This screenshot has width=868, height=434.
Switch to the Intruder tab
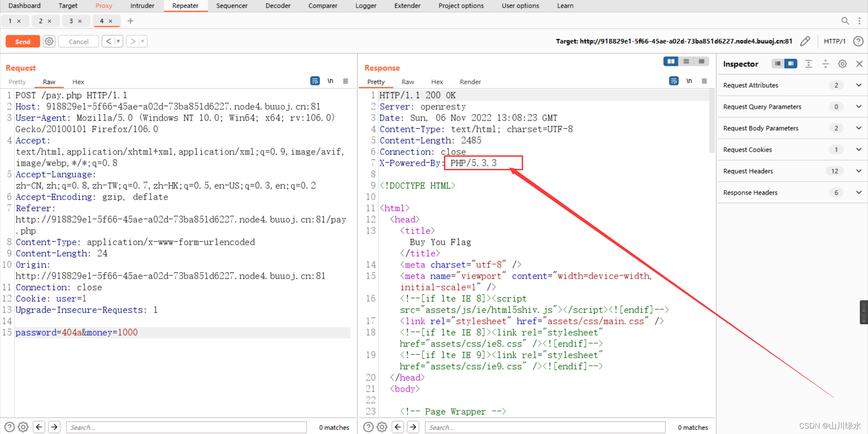click(142, 6)
